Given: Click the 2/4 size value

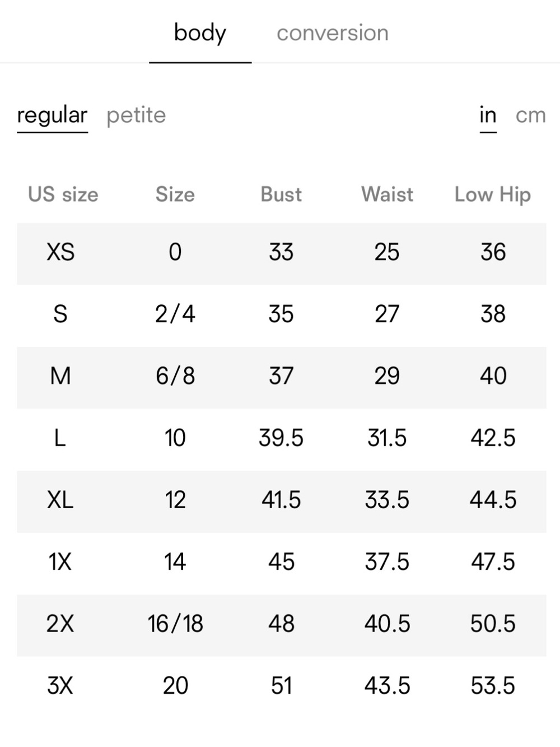Looking at the screenshot, I should coord(175,314).
